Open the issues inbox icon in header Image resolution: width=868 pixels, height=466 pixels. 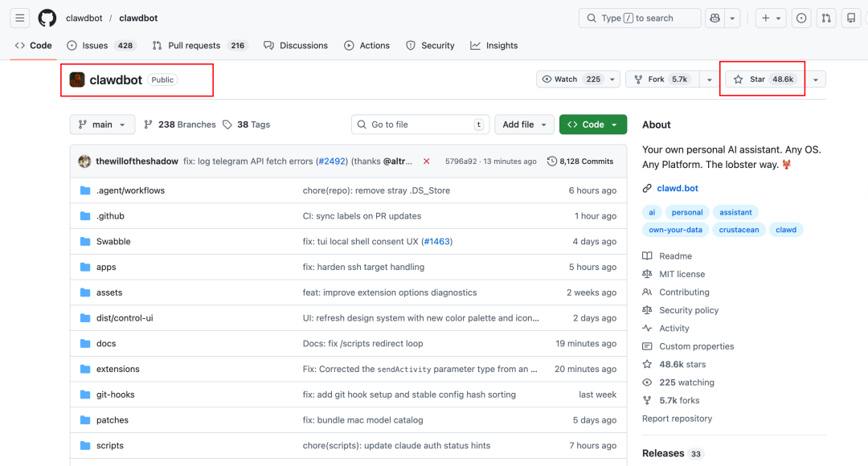pos(801,18)
